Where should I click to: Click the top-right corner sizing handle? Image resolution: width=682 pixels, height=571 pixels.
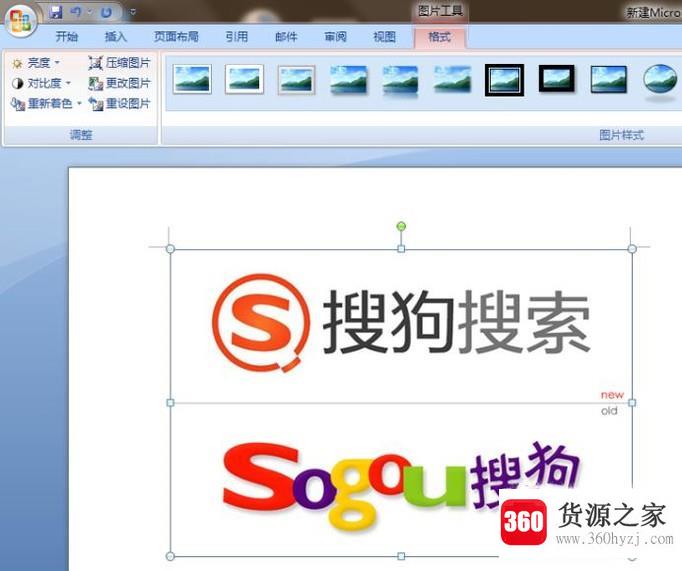click(x=632, y=249)
